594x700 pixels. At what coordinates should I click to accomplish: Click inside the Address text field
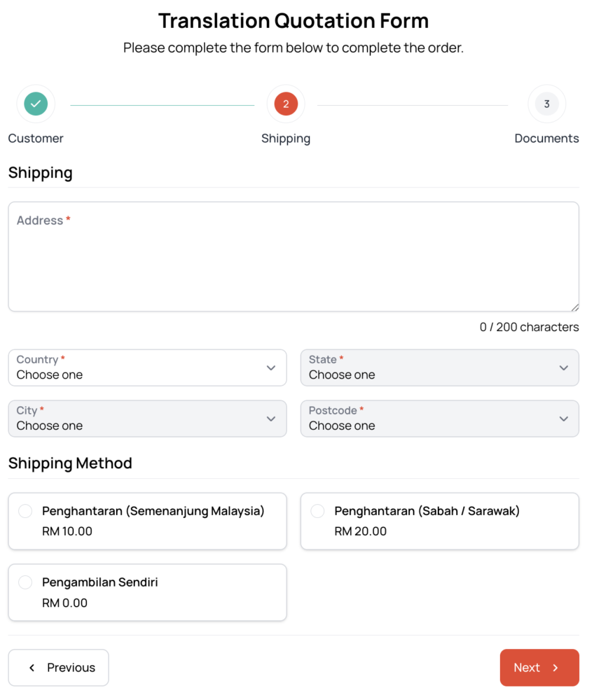coord(293,262)
